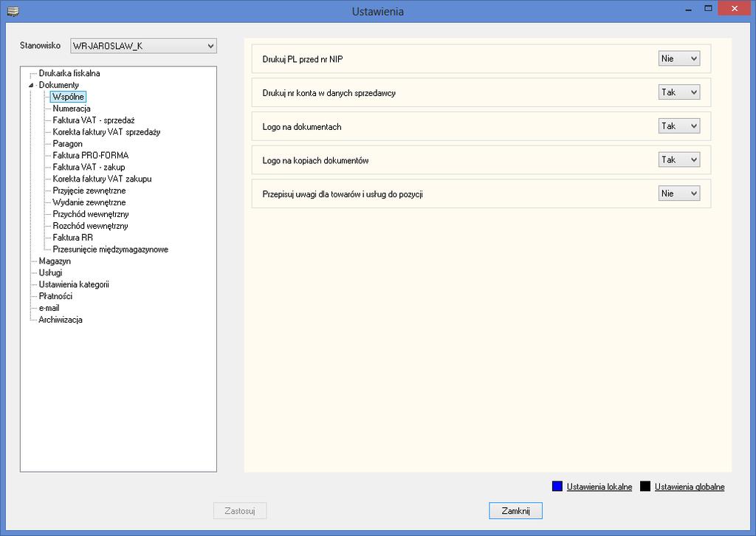This screenshot has height=536, width=756.
Task: Click the Przepisuj uwagi dla towarów label
Action: click(x=343, y=194)
